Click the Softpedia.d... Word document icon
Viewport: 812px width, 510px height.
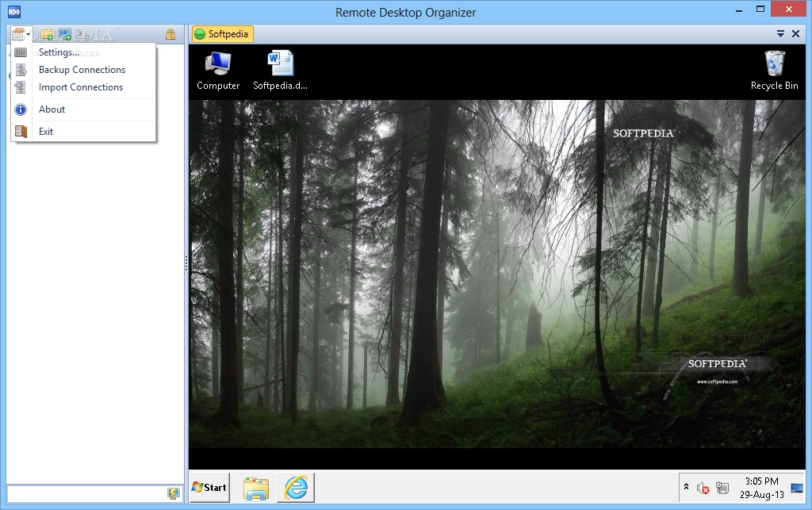pyautogui.click(x=280, y=71)
